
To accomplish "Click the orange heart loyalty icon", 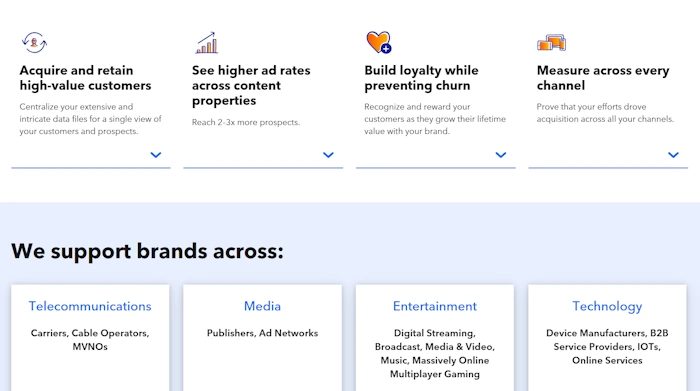I will coord(379,42).
